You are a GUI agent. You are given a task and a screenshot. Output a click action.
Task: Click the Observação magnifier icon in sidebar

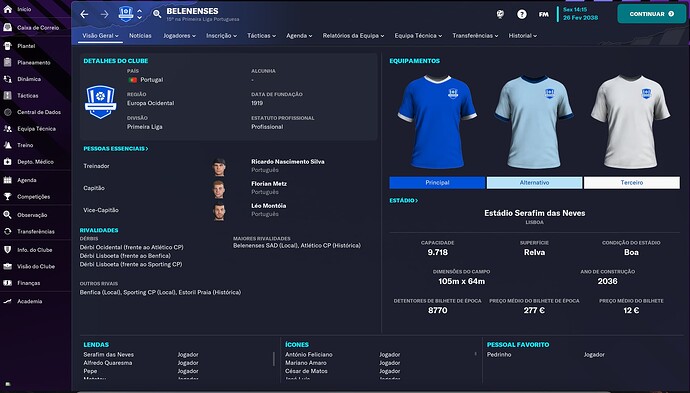(x=7, y=215)
